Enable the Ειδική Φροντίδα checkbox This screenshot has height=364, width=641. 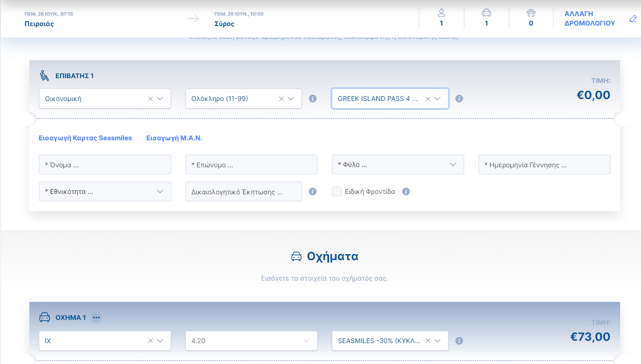tap(337, 191)
